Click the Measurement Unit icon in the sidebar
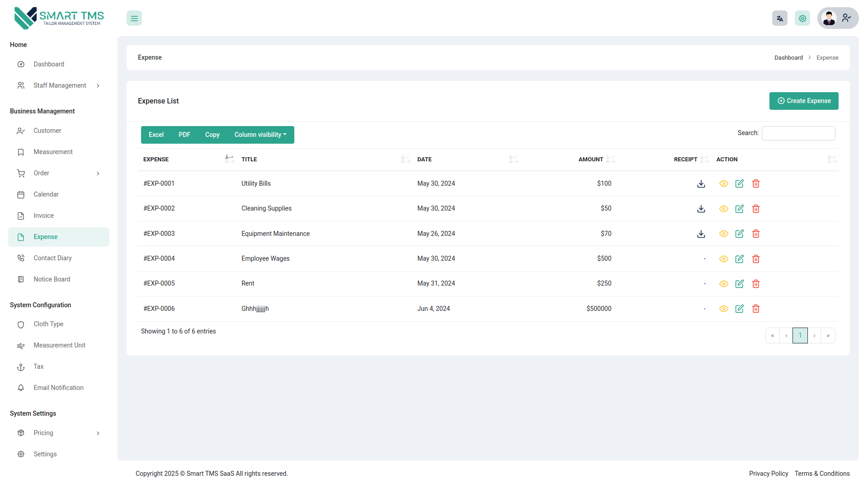 click(x=21, y=345)
